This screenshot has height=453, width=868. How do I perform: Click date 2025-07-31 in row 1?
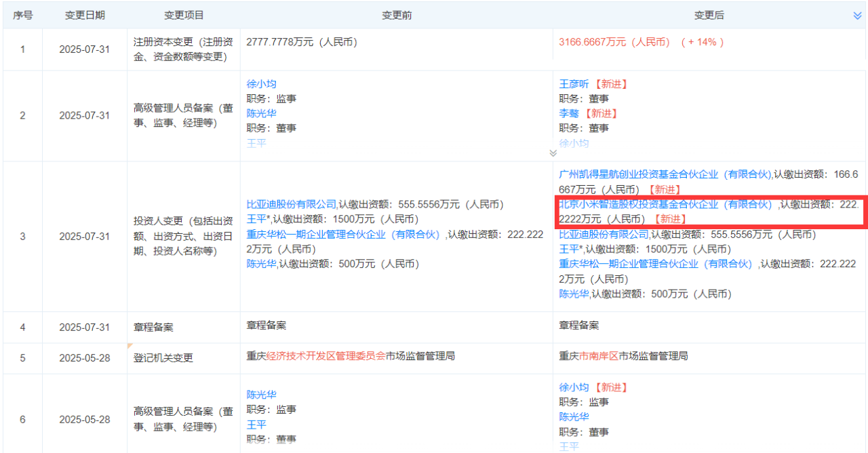point(84,50)
